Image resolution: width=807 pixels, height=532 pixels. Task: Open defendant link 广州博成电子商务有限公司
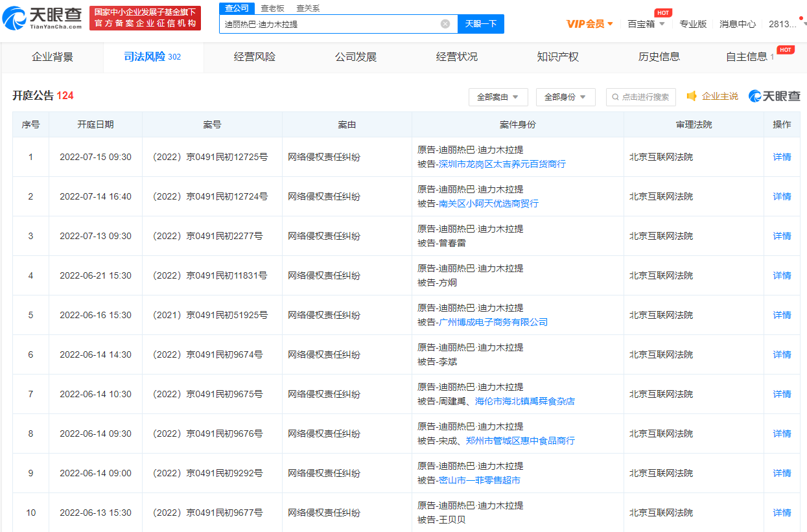pyautogui.click(x=493, y=322)
